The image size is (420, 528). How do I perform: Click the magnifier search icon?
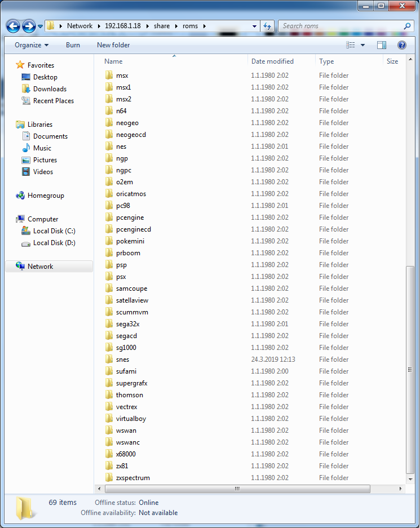pyautogui.click(x=407, y=26)
